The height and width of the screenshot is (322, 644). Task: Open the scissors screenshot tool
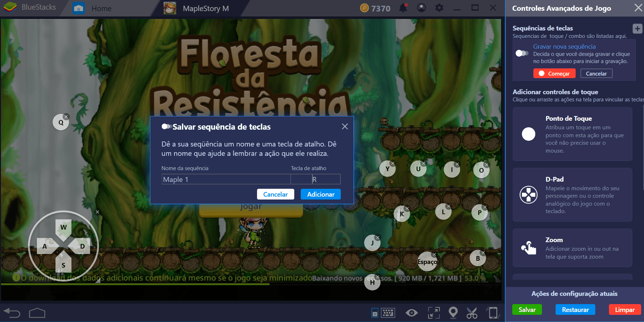click(472, 313)
